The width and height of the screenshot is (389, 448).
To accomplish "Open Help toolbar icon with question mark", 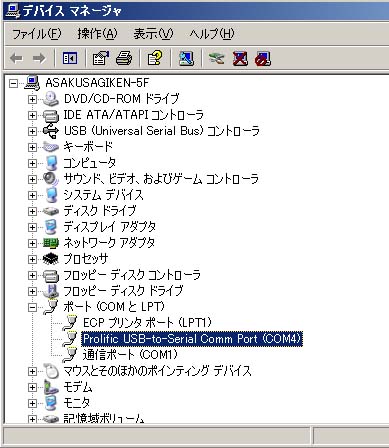I will pos(155,58).
